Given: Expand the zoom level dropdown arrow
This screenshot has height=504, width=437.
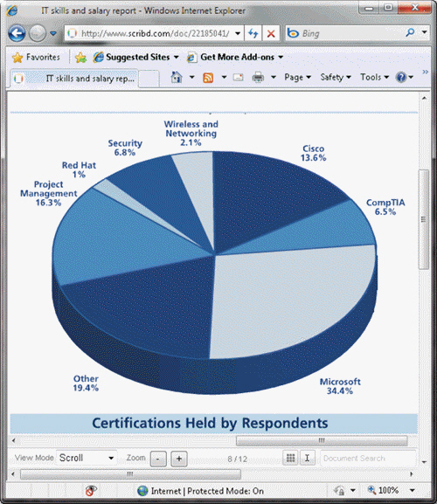Looking at the screenshot, I should pyautogui.click(x=413, y=491).
